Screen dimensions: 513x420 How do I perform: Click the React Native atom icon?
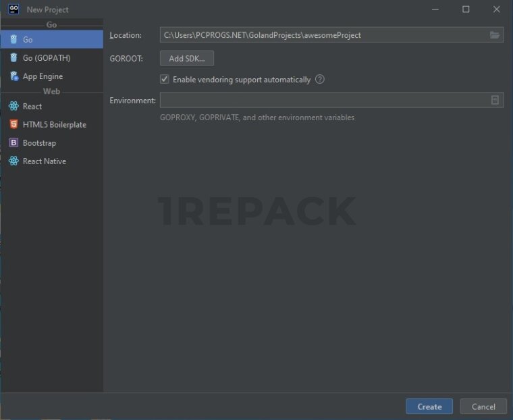point(13,161)
